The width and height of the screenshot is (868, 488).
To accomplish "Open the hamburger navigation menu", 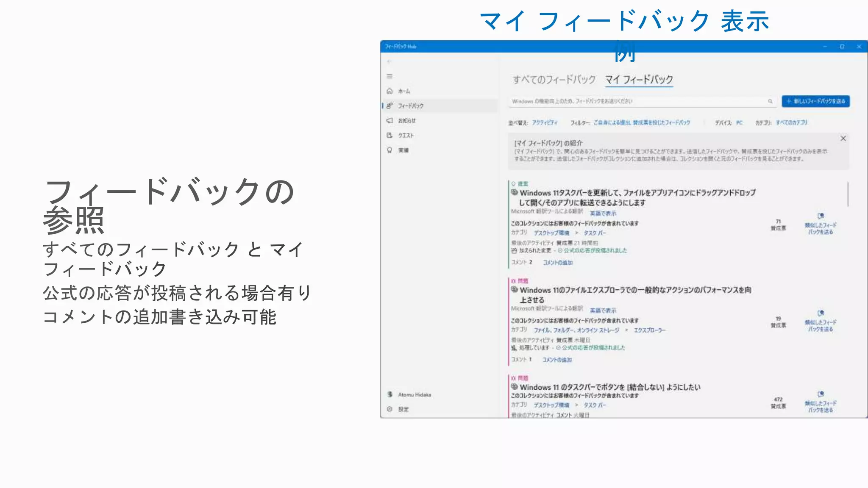I will (389, 76).
